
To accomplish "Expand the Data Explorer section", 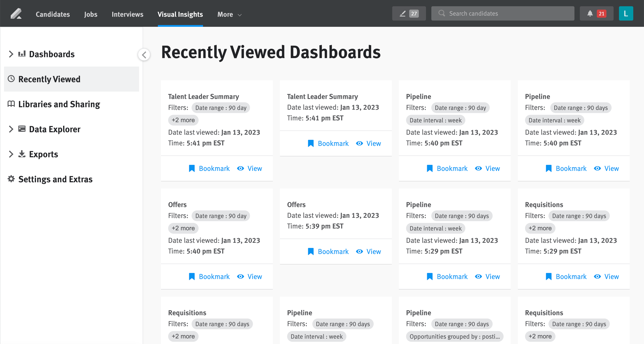I will [11, 129].
